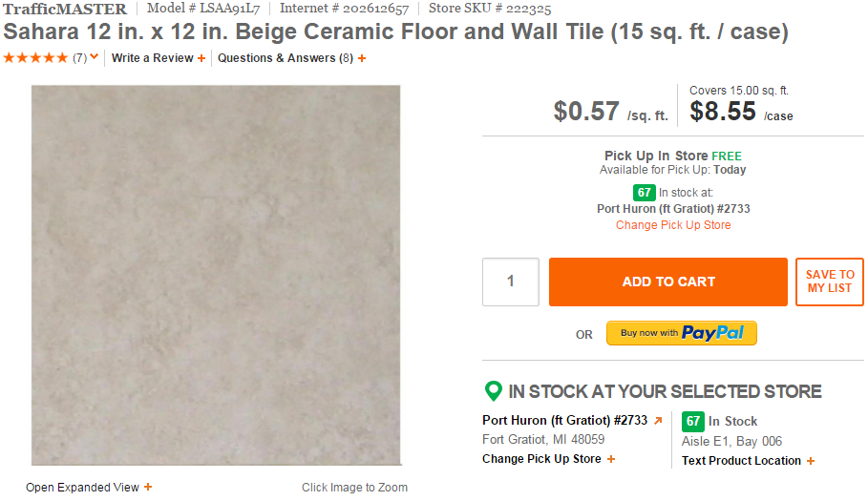Open the Write a Review link
The height and width of the screenshot is (501, 868).
(x=152, y=58)
